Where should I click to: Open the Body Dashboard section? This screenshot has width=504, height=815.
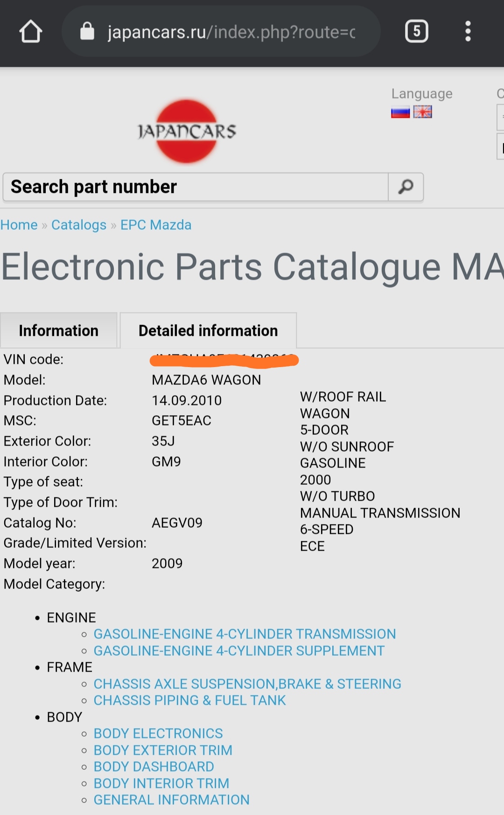click(x=154, y=766)
